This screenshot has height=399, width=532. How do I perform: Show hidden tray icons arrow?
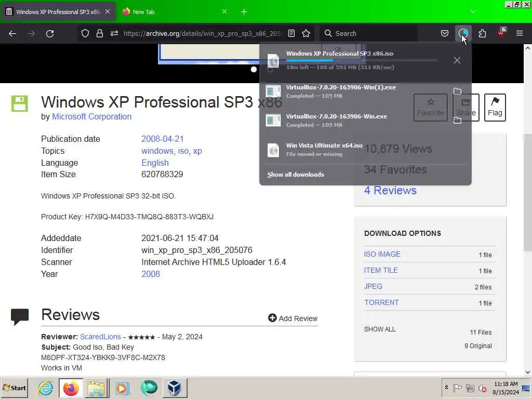tap(446, 388)
